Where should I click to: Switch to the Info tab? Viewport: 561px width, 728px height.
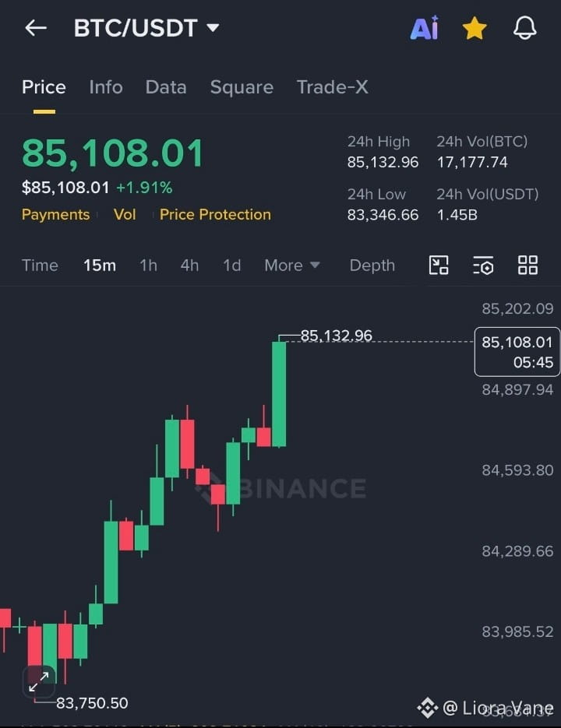[106, 87]
